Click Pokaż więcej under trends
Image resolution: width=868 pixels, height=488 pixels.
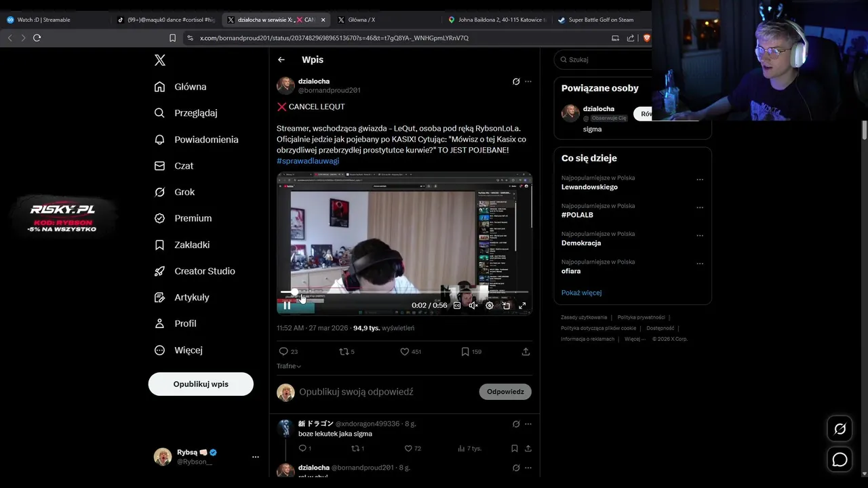pos(581,293)
